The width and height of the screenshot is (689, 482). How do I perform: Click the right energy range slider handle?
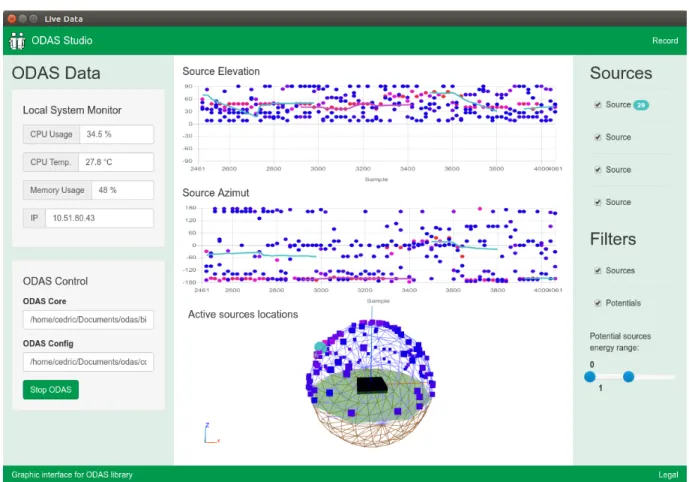[x=628, y=377]
